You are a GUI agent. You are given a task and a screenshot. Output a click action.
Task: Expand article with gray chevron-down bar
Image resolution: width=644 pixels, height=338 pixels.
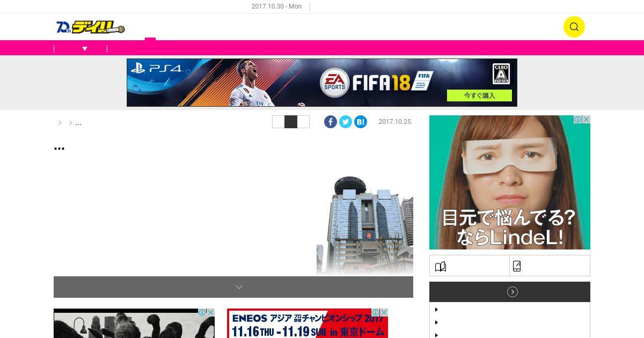click(233, 287)
